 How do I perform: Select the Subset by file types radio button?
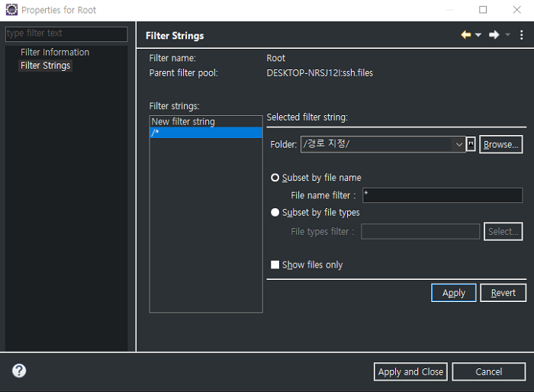[275, 213]
